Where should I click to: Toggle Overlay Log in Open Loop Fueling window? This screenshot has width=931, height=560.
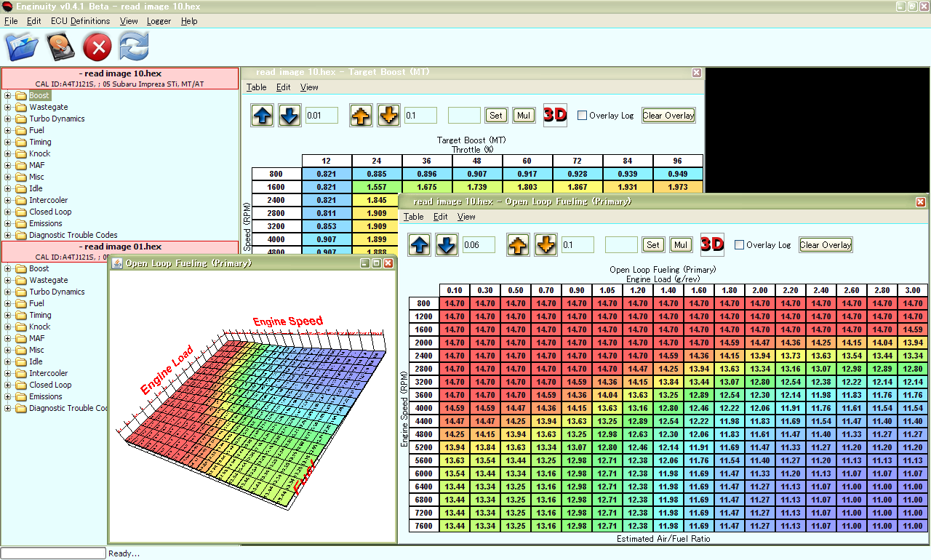pyautogui.click(x=740, y=245)
